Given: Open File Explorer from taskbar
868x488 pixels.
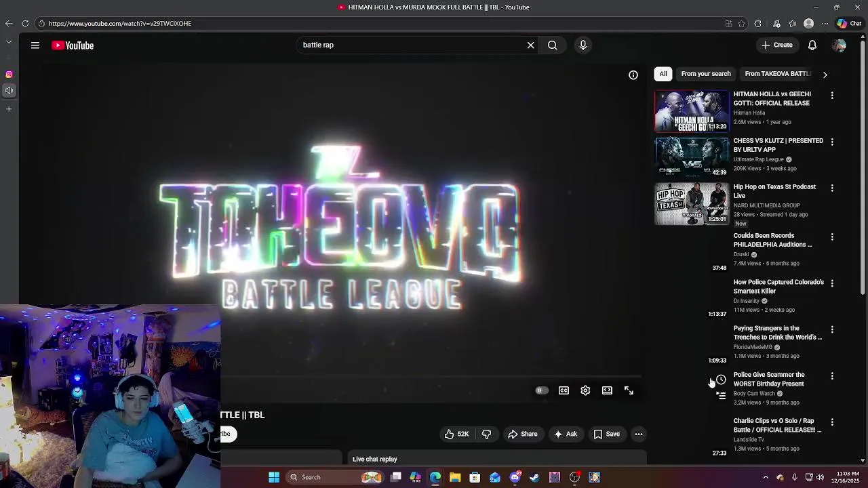Looking at the screenshot, I should coord(455,477).
